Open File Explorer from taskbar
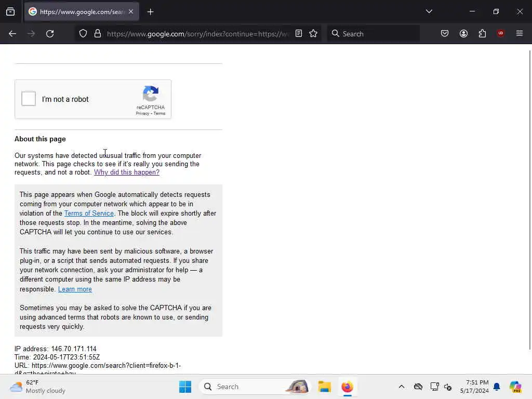Viewport: 532px width, 399px height. coord(325,387)
